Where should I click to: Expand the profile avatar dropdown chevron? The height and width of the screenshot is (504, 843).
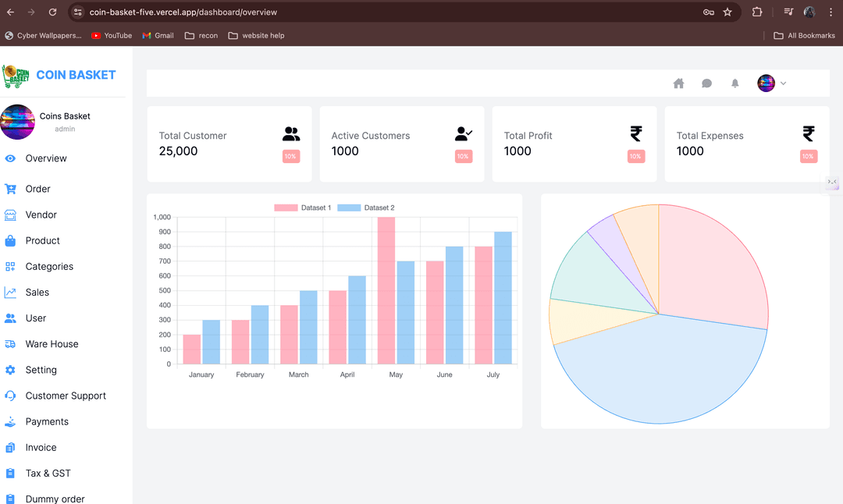tap(783, 83)
